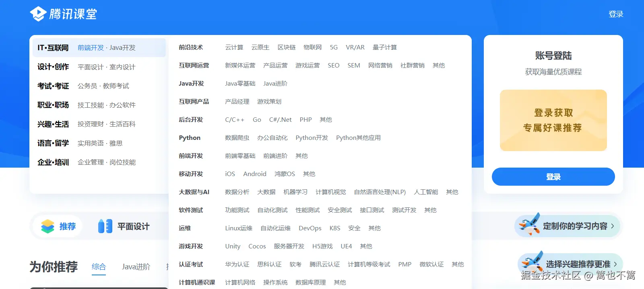This screenshot has height=289, width=644.
Task: Click 量子计算 under 前沿技术
Action: point(385,47)
